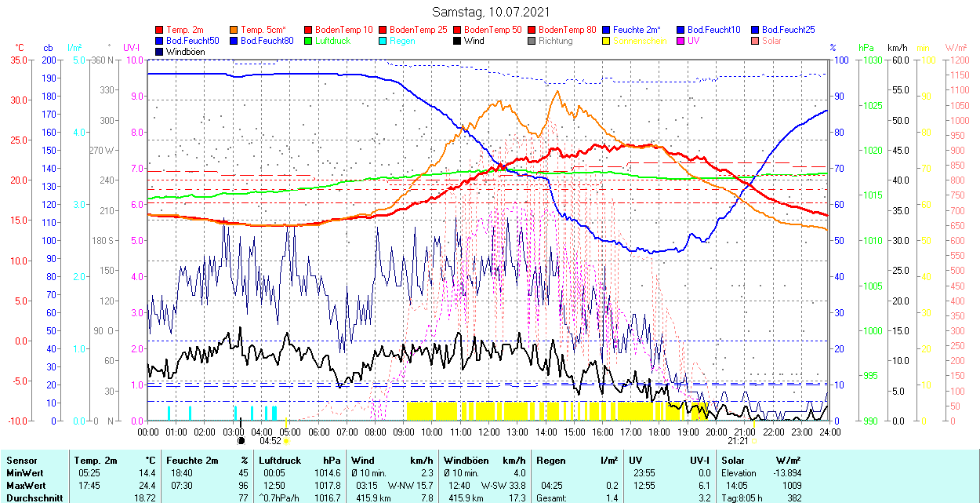
Task: Select the 'Sonnenschein' legend label
Action: [640, 41]
